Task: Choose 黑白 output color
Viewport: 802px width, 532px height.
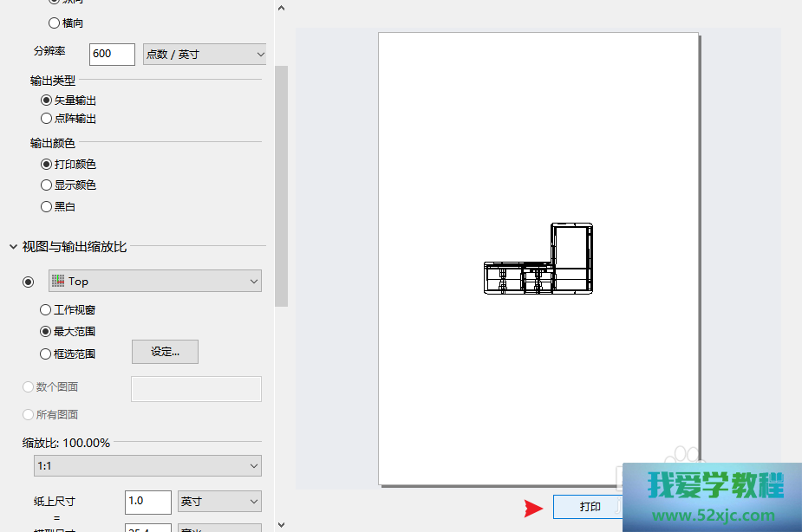Action: click(47, 206)
